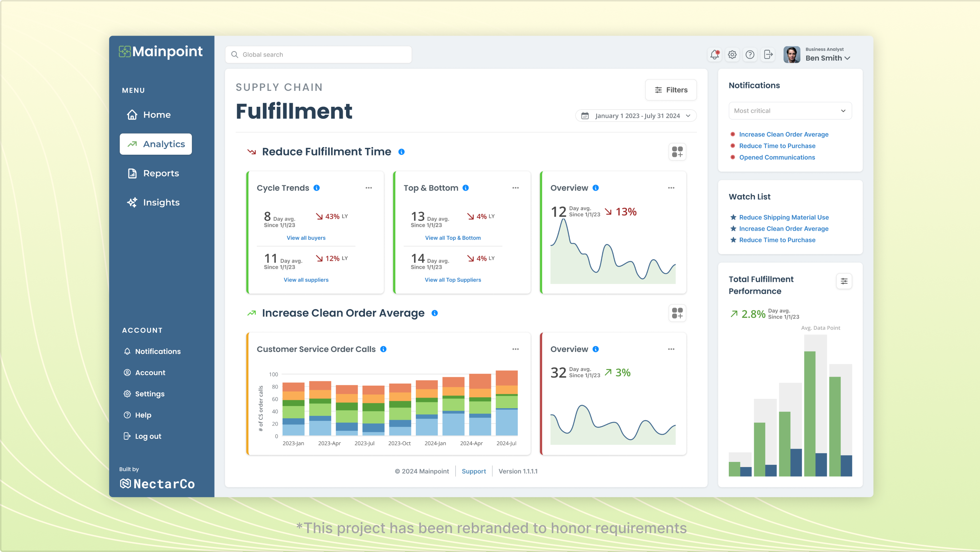Open the date range dropdown
The height and width of the screenshot is (552, 980).
[636, 115]
